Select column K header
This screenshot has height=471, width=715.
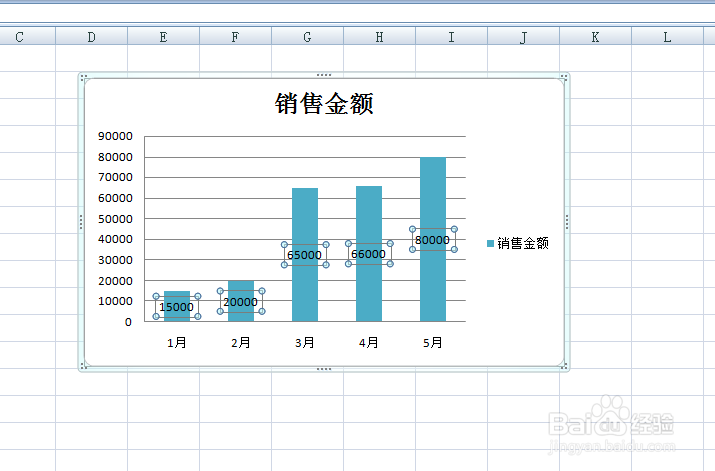(596, 36)
